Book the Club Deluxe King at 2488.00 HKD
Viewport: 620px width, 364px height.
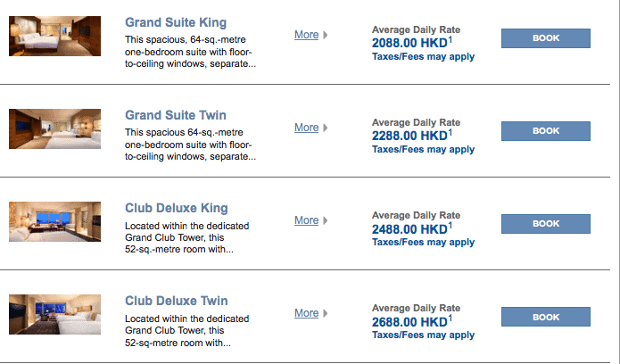tap(546, 224)
